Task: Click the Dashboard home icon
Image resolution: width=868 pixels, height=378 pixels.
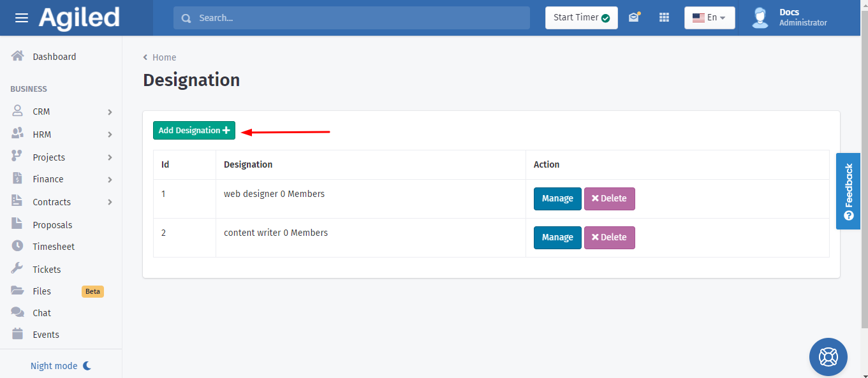Action: coord(18,56)
